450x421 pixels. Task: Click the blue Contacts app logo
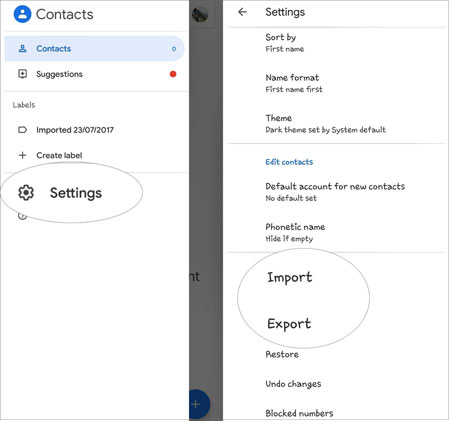pos(22,14)
